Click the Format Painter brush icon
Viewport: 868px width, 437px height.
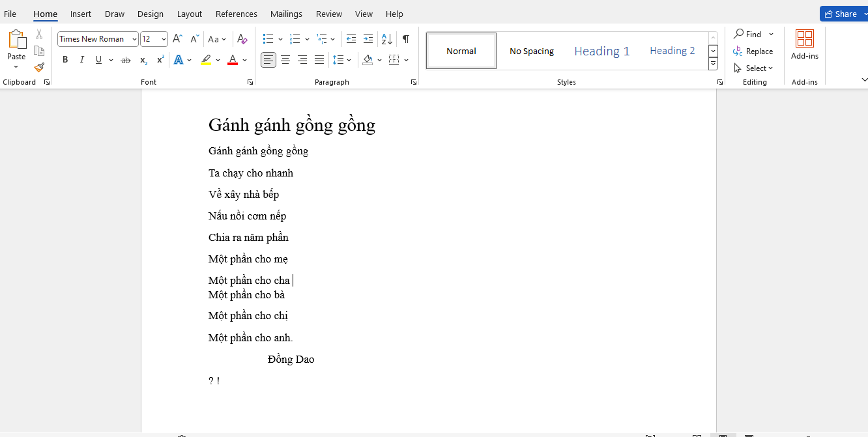tap(39, 67)
